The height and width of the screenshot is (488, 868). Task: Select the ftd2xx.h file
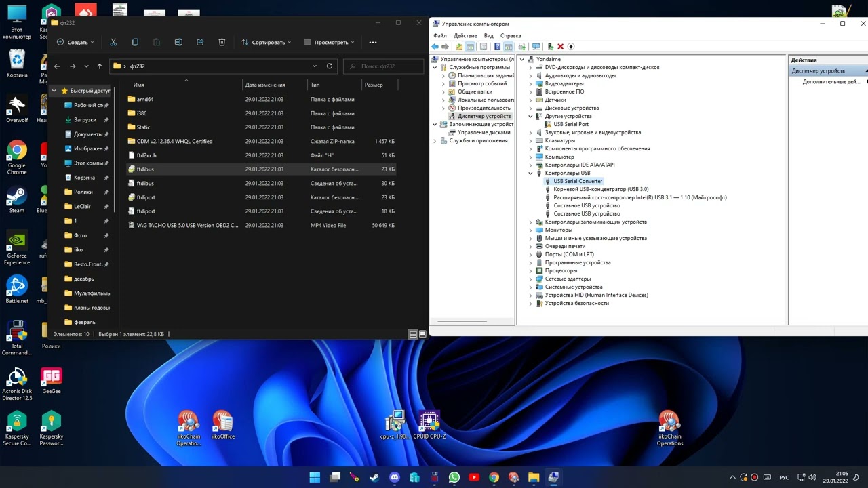coord(146,155)
